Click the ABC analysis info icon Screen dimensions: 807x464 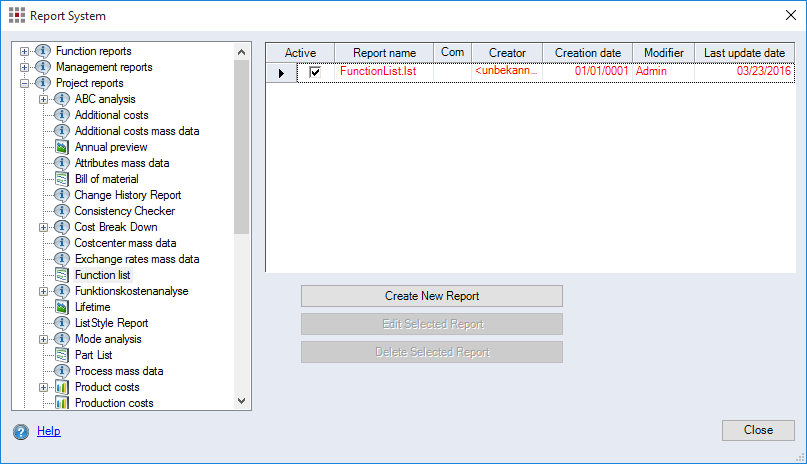pyautogui.click(x=62, y=99)
